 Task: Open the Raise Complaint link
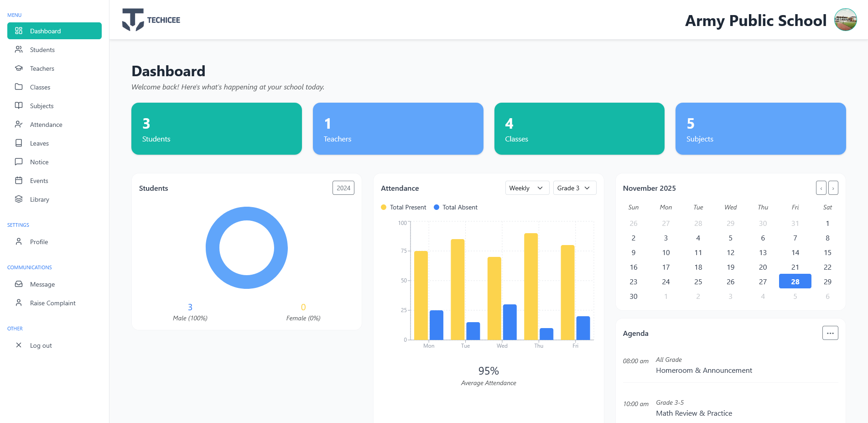pos(53,303)
